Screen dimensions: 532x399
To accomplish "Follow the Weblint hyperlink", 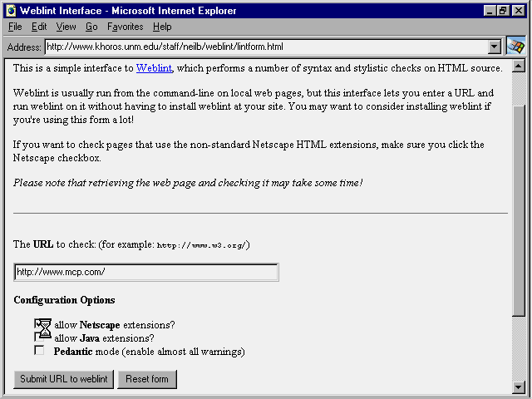I will click(x=154, y=68).
